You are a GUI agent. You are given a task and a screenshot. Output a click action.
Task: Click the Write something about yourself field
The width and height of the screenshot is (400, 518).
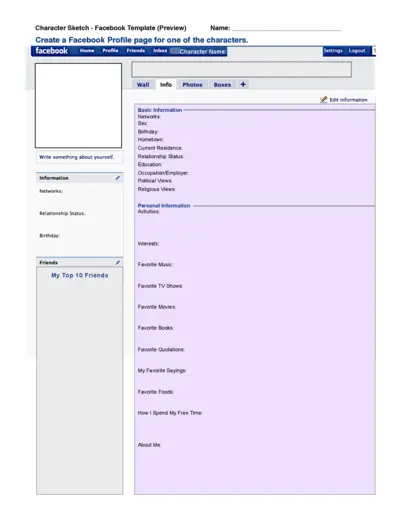[79, 157]
